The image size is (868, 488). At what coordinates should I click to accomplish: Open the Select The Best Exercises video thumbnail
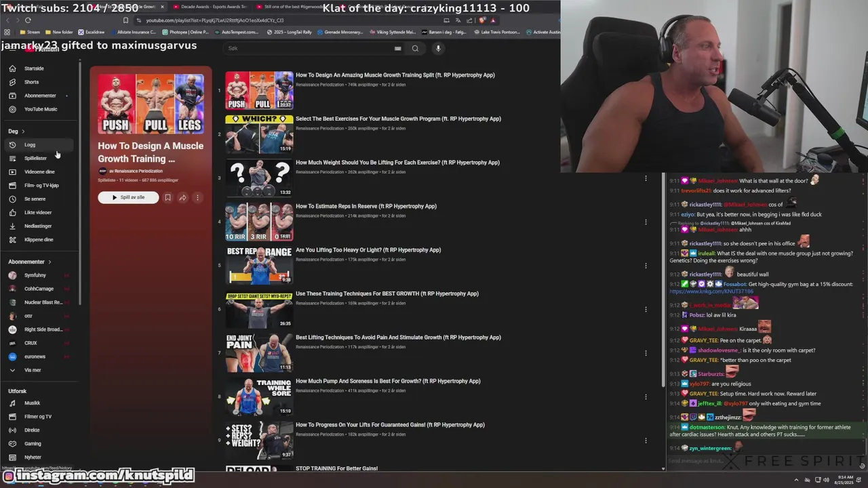point(259,134)
